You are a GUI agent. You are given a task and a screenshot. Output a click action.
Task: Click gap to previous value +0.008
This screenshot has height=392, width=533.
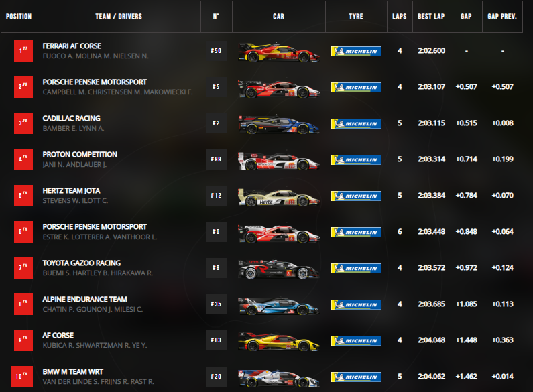(502, 123)
